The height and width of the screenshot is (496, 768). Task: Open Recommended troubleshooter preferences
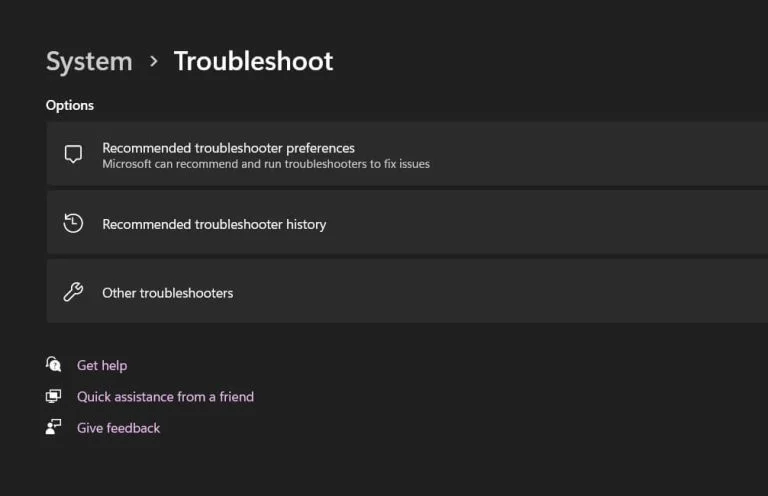(228, 148)
